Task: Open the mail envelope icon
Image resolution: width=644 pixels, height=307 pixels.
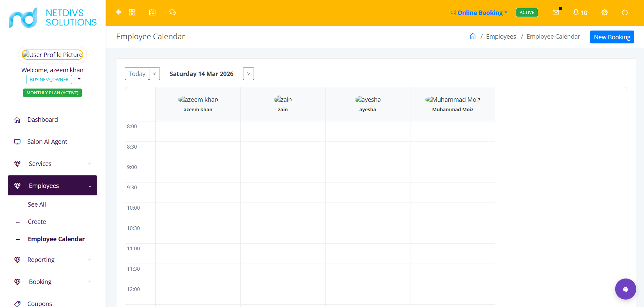Action: click(x=556, y=12)
